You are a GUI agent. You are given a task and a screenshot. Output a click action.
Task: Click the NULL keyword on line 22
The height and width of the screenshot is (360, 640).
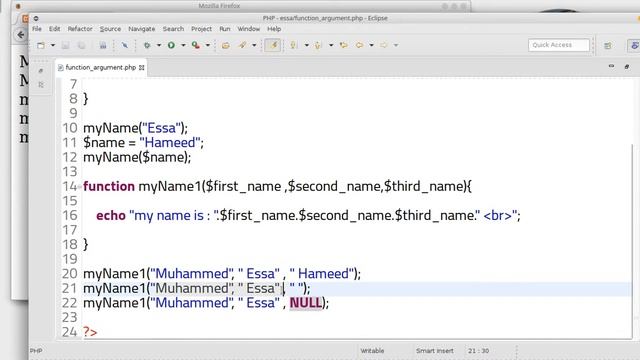[306, 303]
